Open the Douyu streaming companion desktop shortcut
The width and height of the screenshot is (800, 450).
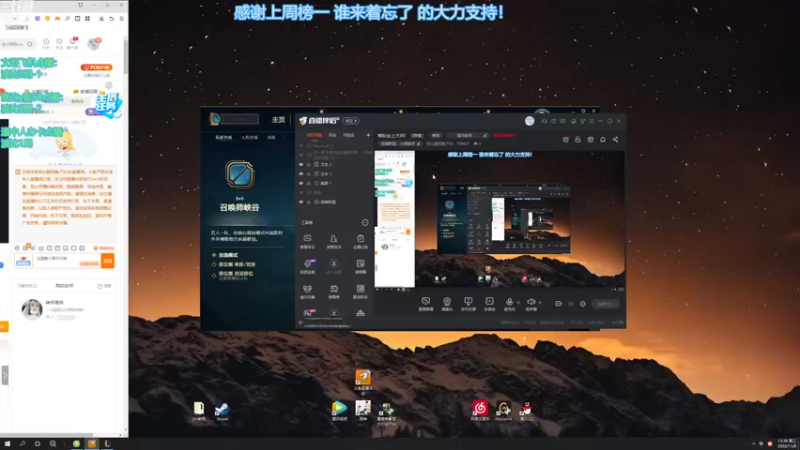click(x=363, y=380)
